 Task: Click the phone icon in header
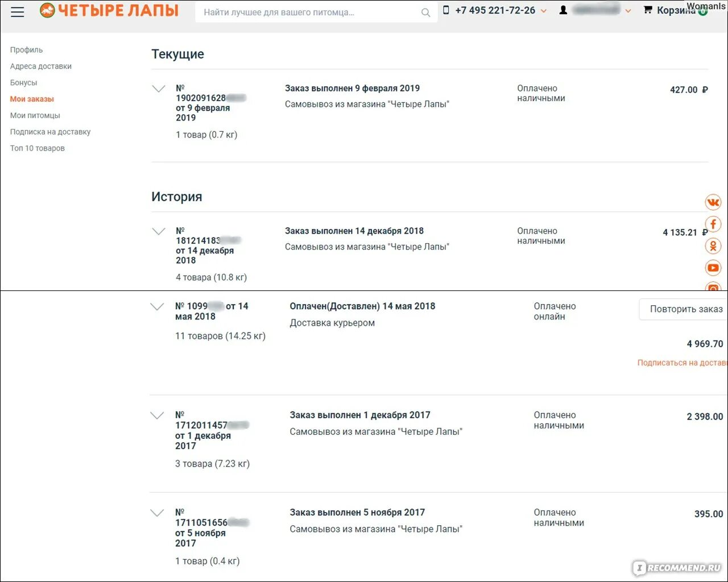coord(446,10)
